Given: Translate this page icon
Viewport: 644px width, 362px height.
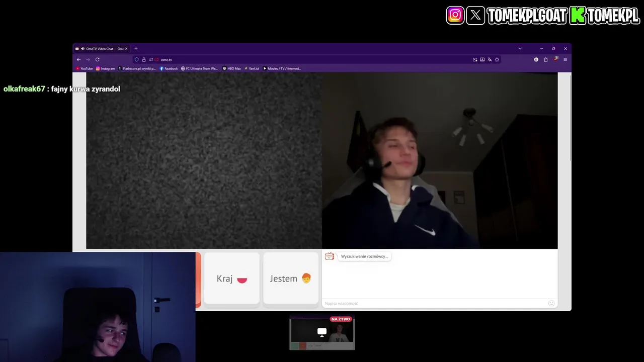Looking at the screenshot, I should [490, 59].
